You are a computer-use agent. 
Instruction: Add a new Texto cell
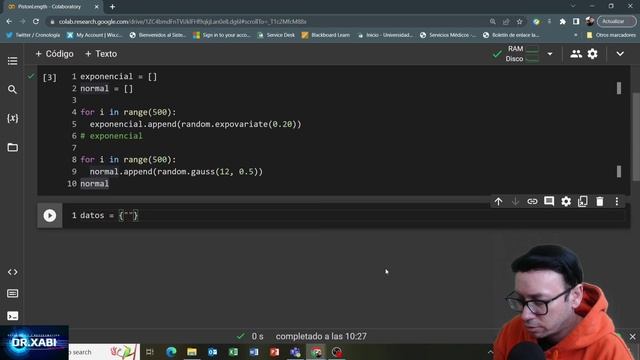click(x=101, y=54)
